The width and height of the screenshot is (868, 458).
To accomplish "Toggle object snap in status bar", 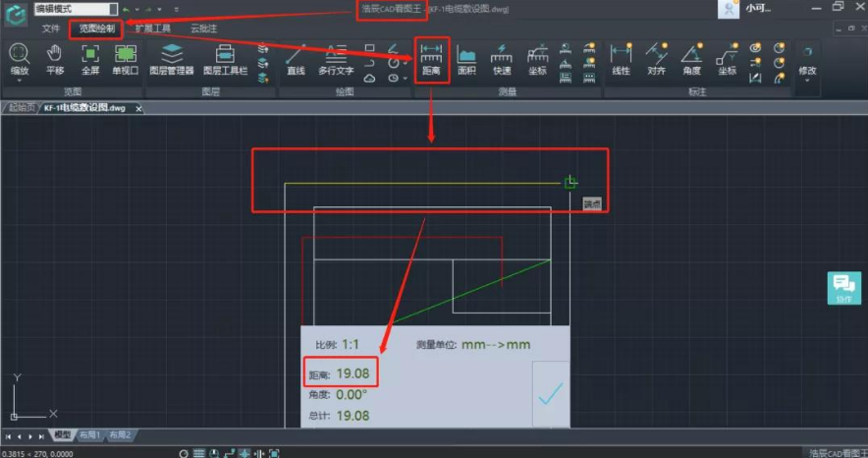I will tap(230, 453).
